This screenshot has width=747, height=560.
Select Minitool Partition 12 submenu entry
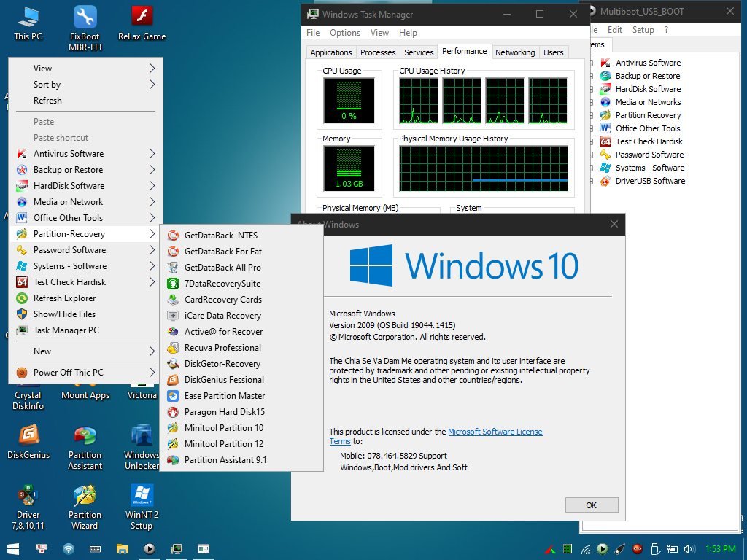pos(241,444)
